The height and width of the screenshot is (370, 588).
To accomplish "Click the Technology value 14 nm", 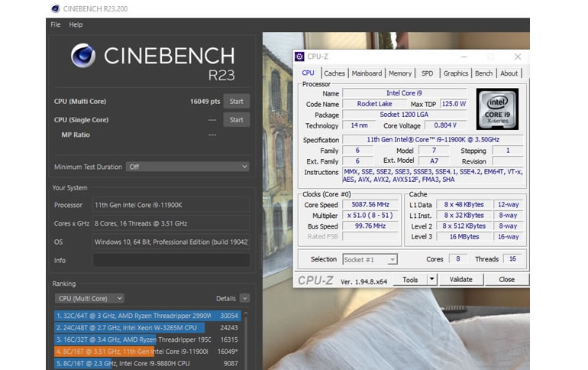I will [x=359, y=125].
